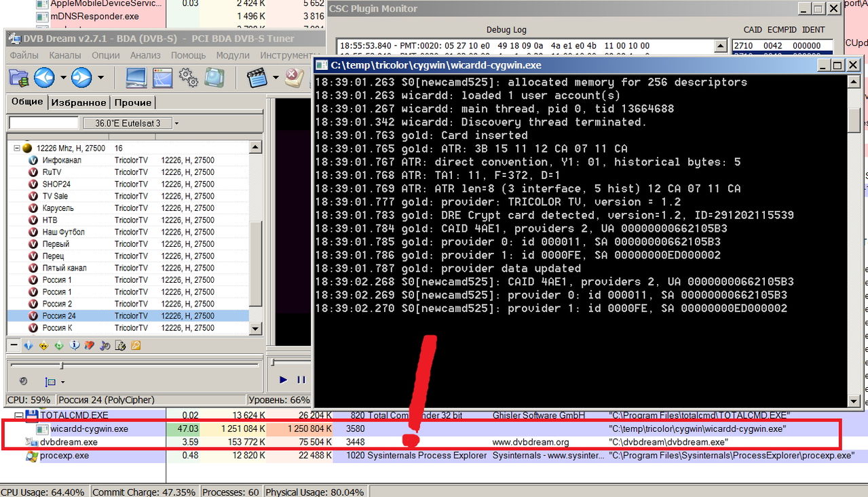Click the channel list scroll up arrow
The image size is (868, 497).
(255, 147)
